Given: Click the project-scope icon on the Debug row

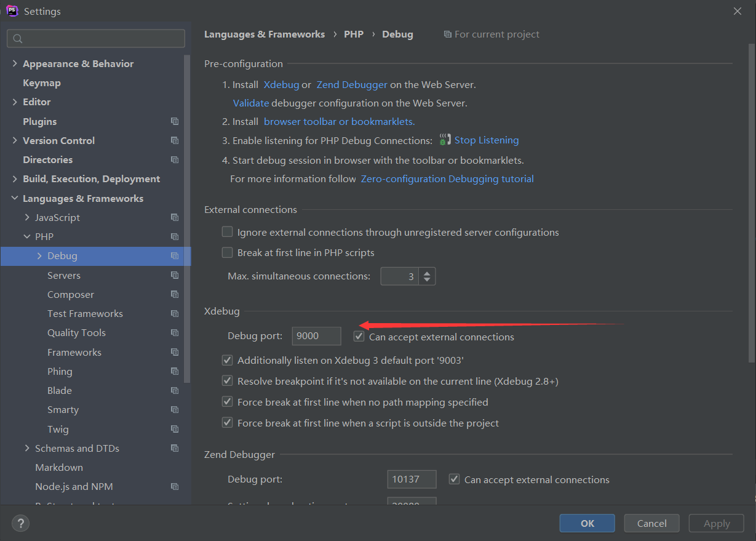Looking at the screenshot, I should (175, 256).
